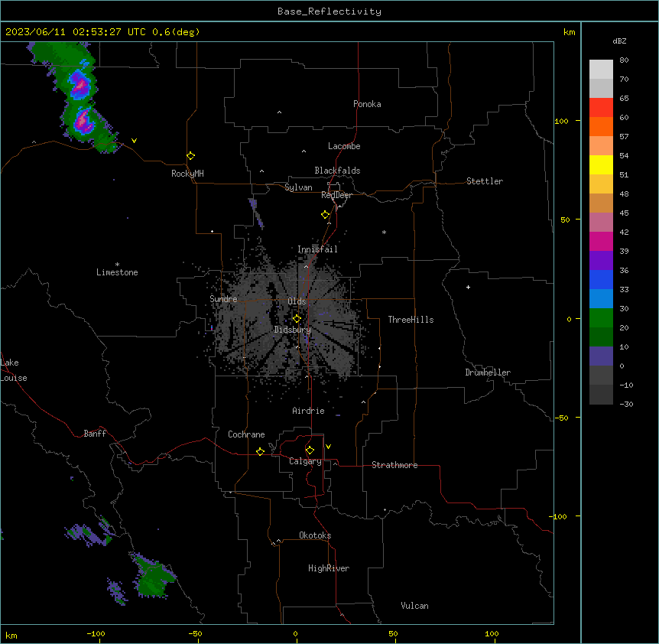This screenshot has width=659, height=644.
Task: Click the yellow diamond marker near RockyMH
Action: (x=190, y=156)
